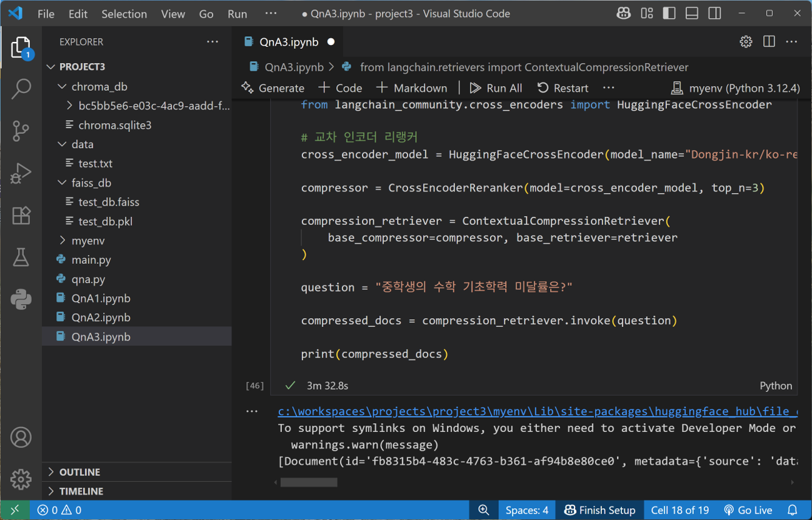Select kernel myenv (Python 3.12.4)
Viewport: 812px width, 520px height.
pyautogui.click(x=735, y=88)
